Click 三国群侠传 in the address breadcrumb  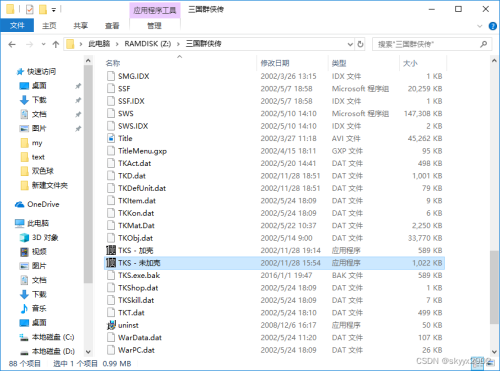point(203,44)
